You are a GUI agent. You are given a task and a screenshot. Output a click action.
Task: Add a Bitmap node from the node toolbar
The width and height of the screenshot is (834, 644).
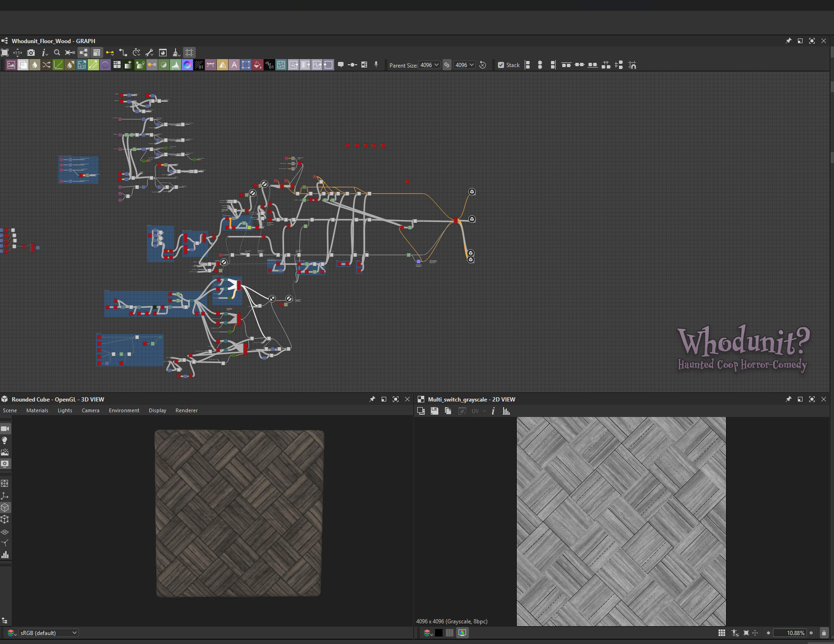click(x=11, y=65)
